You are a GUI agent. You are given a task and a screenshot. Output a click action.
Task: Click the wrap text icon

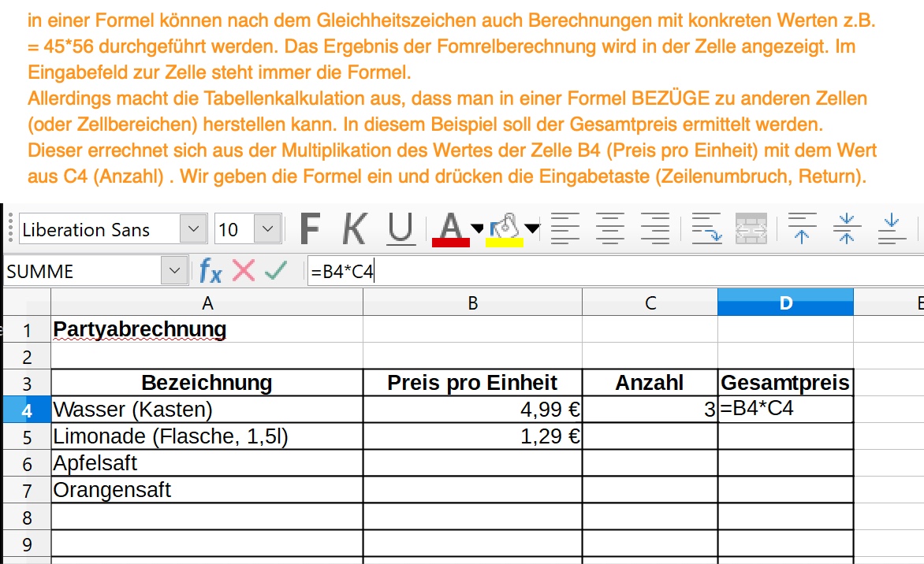click(706, 229)
